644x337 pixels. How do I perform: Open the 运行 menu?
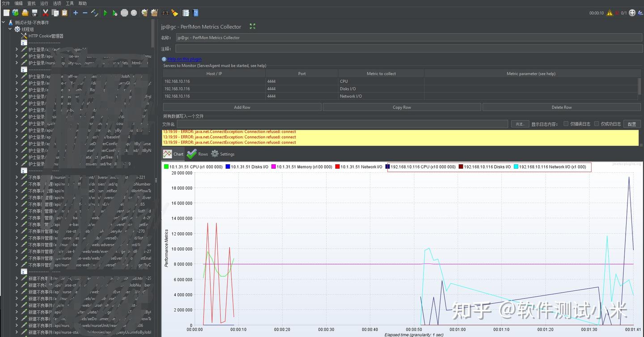44,3
